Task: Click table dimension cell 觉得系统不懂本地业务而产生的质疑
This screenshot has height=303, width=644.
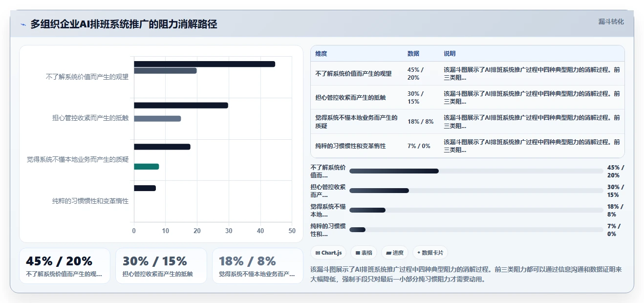Action: pos(357,122)
